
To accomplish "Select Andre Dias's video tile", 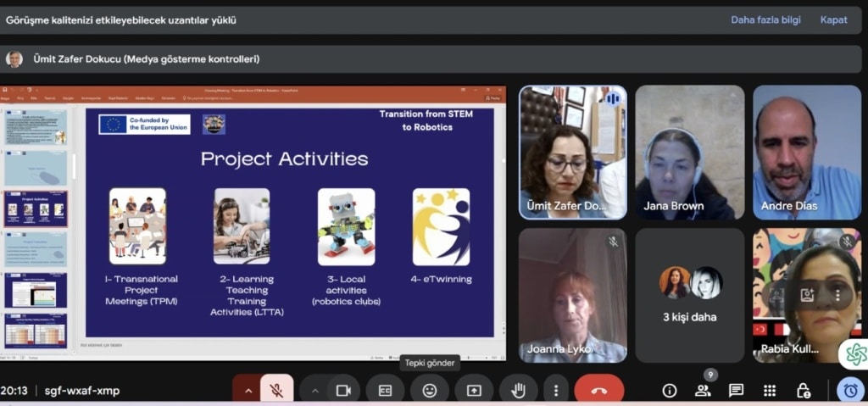I will [x=806, y=153].
